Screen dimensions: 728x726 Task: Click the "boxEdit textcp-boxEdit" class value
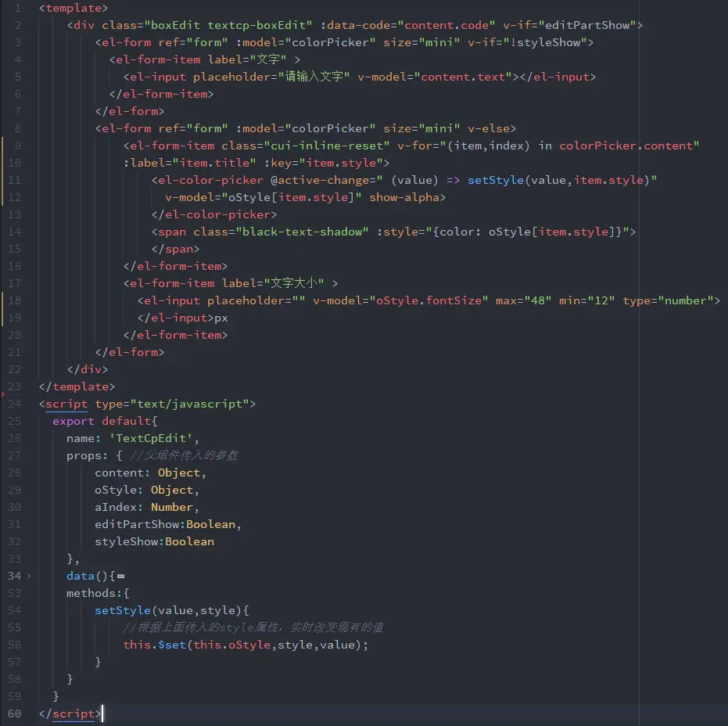(x=228, y=25)
